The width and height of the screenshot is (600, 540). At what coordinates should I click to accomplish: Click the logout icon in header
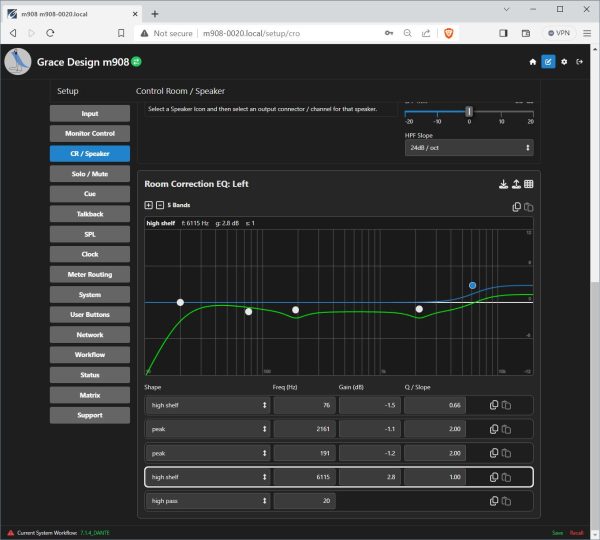pos(579,62)
